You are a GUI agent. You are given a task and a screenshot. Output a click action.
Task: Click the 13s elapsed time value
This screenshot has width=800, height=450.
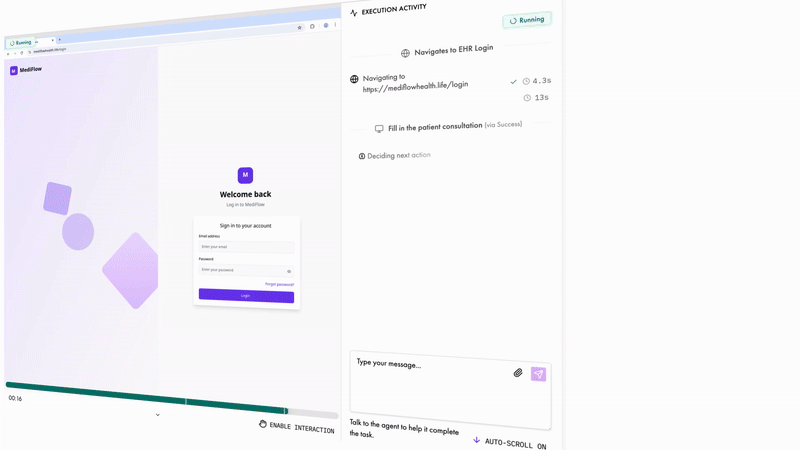pos(542,97)
